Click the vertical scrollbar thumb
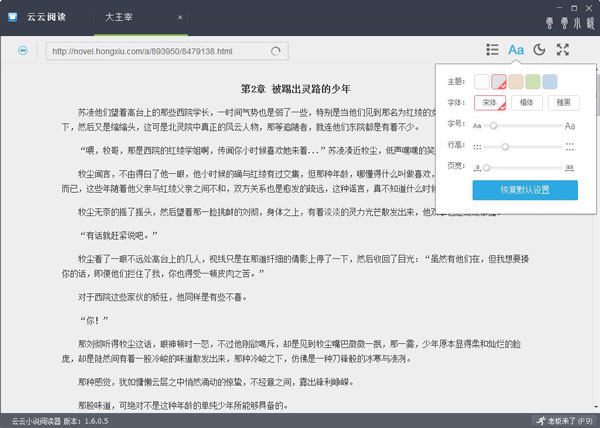Viewport: 600px width, 428px height. click(597, 95)
